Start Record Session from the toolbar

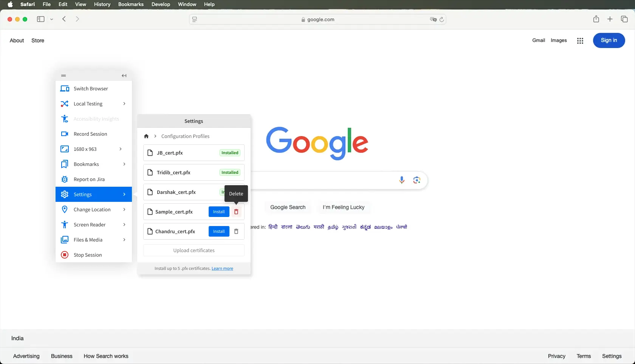(x=90, y=134)
